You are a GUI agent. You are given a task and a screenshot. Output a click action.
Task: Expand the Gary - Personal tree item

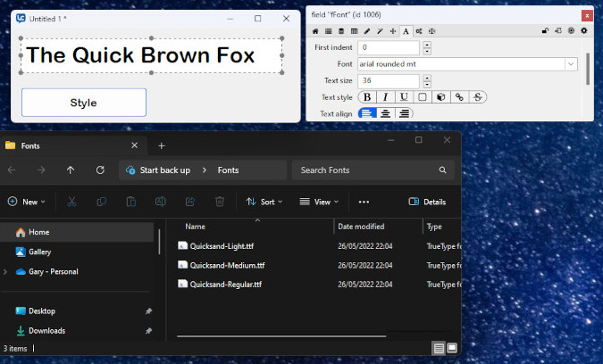(7, 271)
